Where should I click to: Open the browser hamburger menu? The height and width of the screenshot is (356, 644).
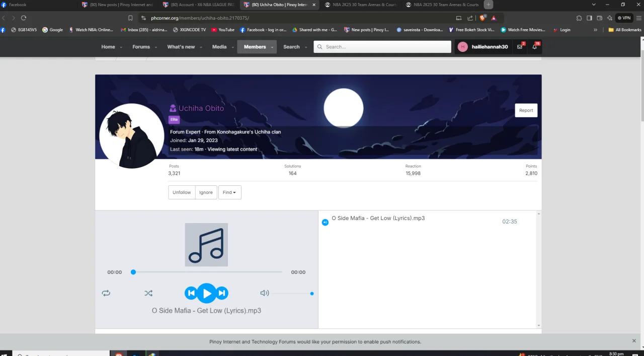pos(638,18)
